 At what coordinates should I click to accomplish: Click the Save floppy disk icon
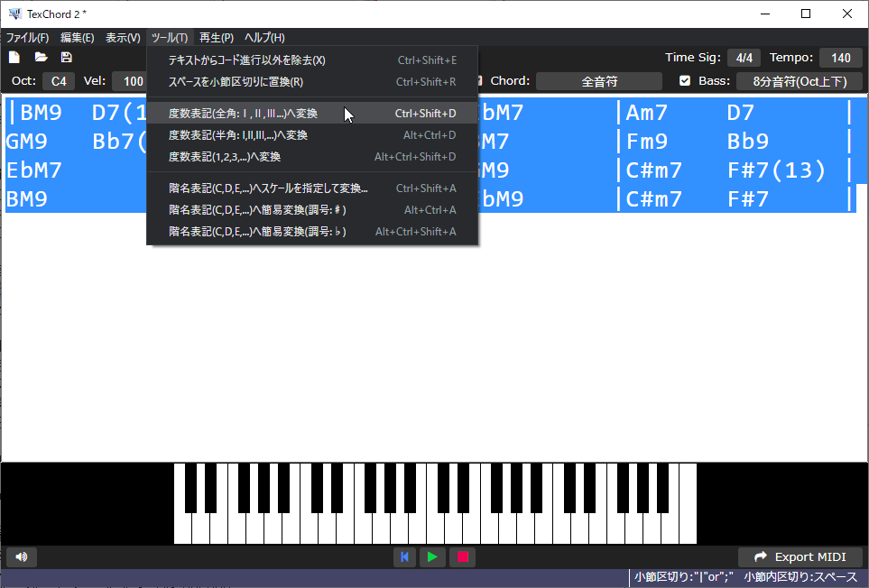(67, 57)
